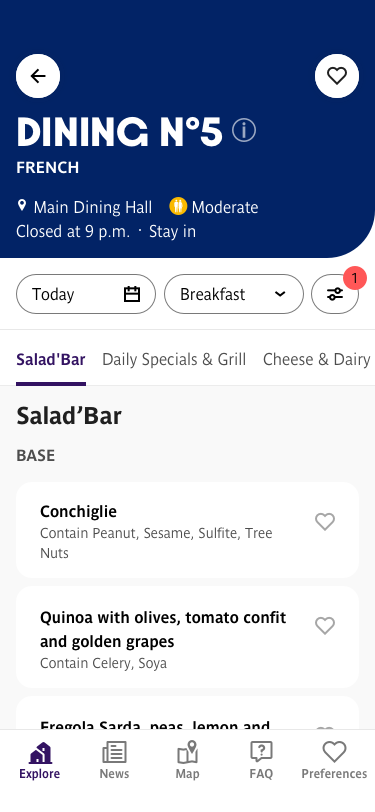The height and width of the screenshot is (812, 375).
Task: Toggle the favorite heart for Conchiglie
Action: (325, 521)
